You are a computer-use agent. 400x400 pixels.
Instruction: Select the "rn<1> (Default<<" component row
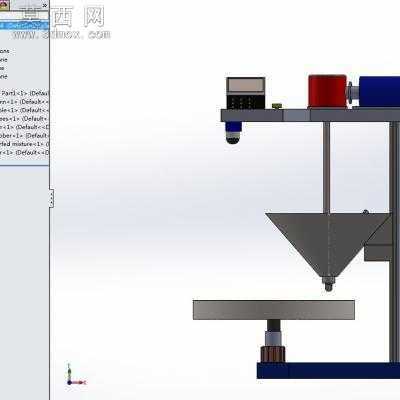pyautogui.click(x=24, y=102)
